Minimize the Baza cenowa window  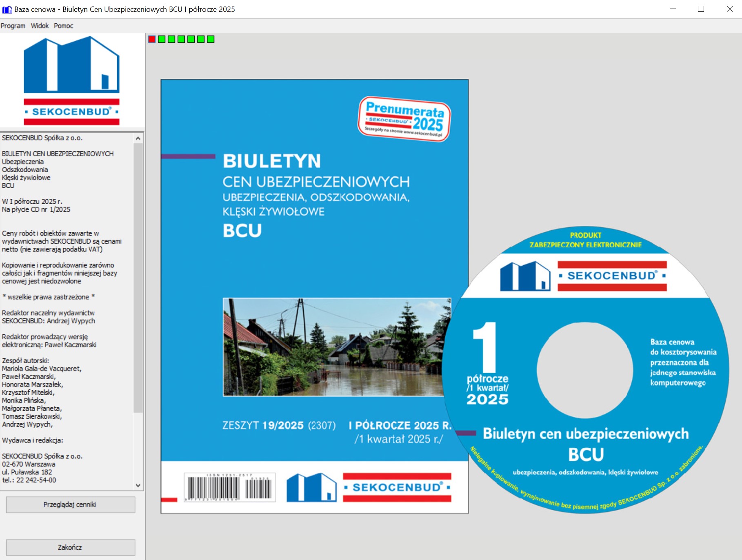(x=673, y=9)
